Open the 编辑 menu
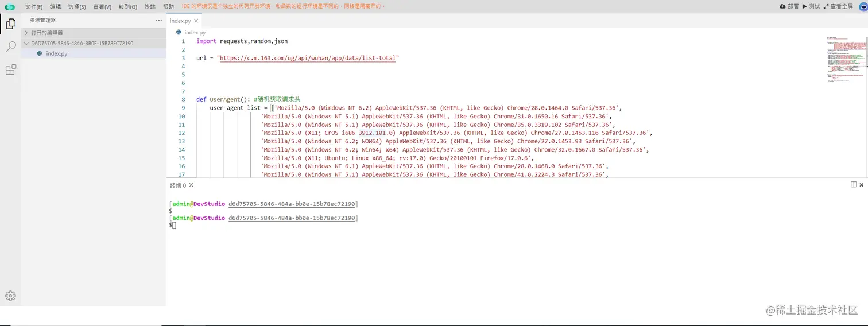 [x=55, y=6]
